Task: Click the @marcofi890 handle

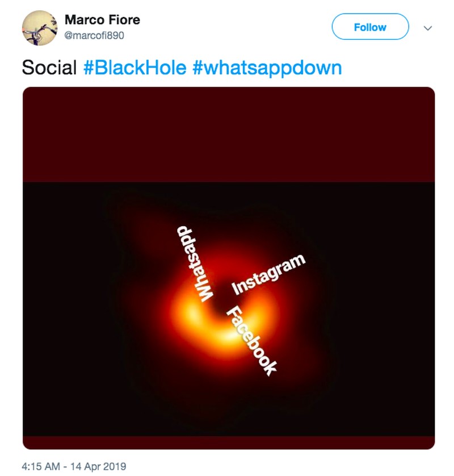Action: (x=94, y=35)
